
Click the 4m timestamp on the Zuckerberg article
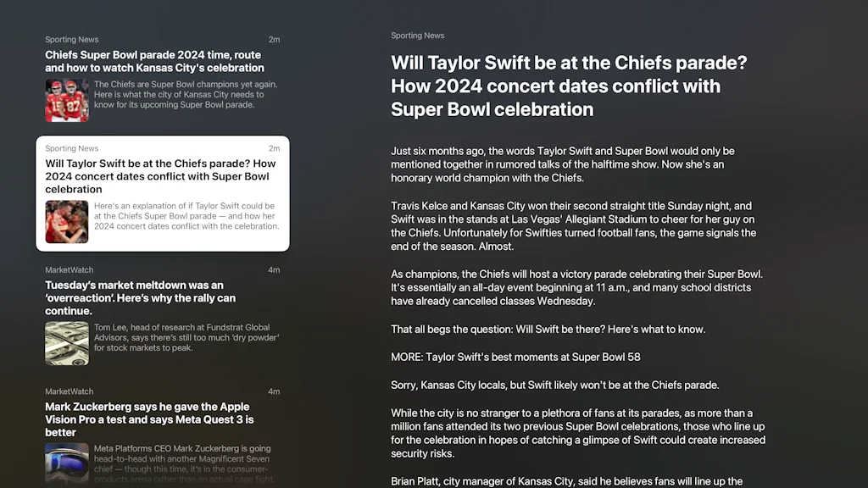[274, 391]
